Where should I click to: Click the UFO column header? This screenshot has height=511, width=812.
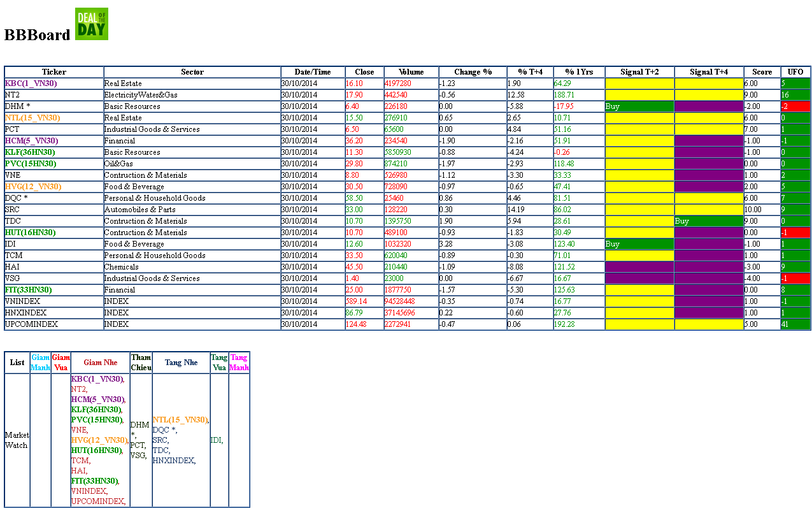795,72
